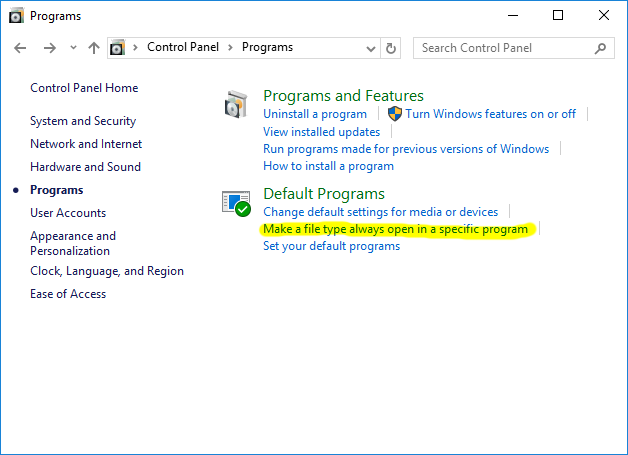Image resolution: width=628 pixels, height=455 pixels.
Task: Click the Programs window title icon
Action: point(16,16)
